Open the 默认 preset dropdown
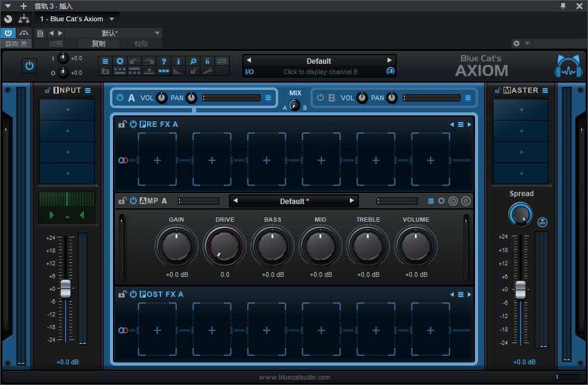The width and height of the screenshot is (588, 385). 113,33
